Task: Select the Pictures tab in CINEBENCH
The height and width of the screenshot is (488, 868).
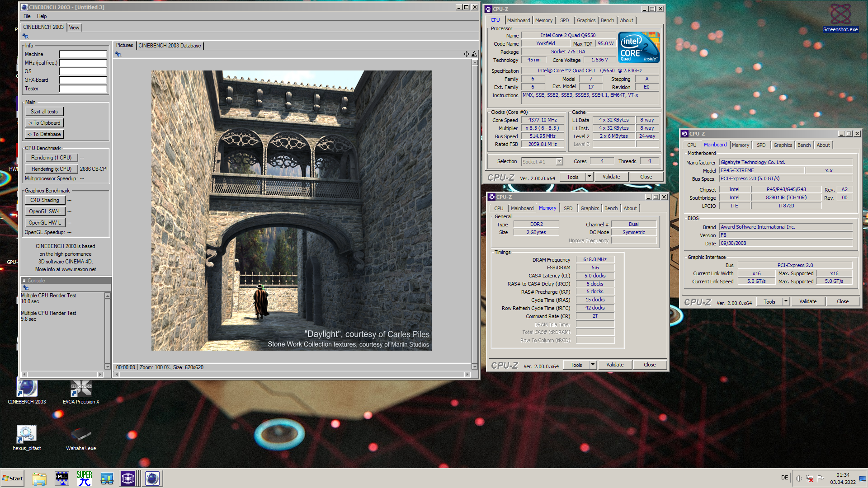Action: (124, 45)
